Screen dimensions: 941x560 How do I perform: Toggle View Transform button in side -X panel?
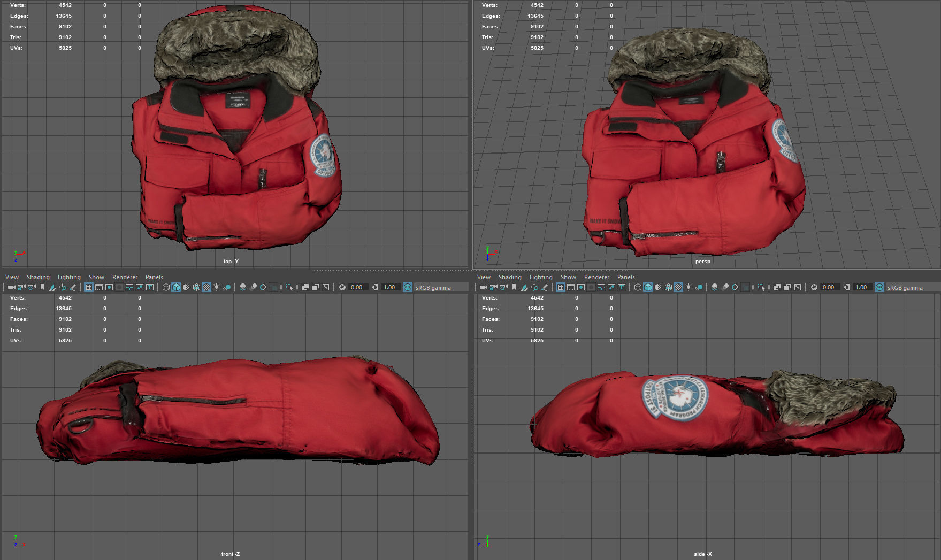(x=879, y=287)
